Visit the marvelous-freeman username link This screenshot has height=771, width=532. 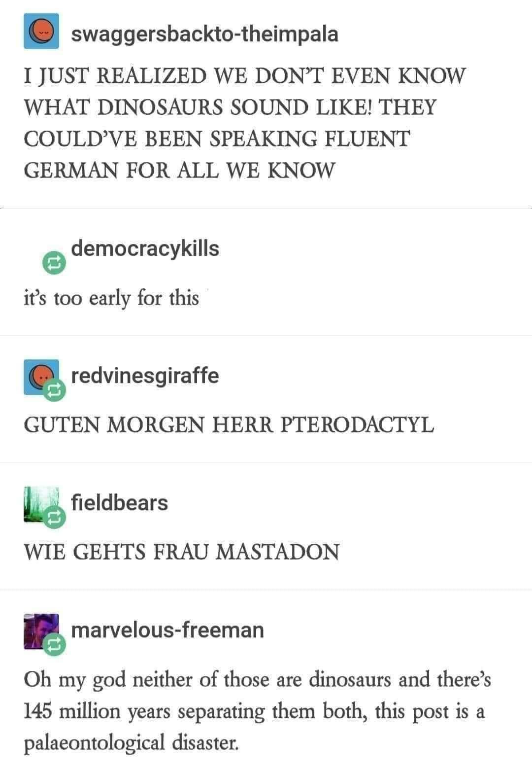[168, 630]
